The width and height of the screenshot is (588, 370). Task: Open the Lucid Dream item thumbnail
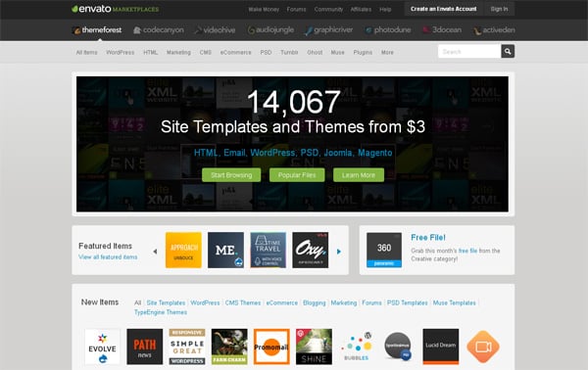pos(441,347)
